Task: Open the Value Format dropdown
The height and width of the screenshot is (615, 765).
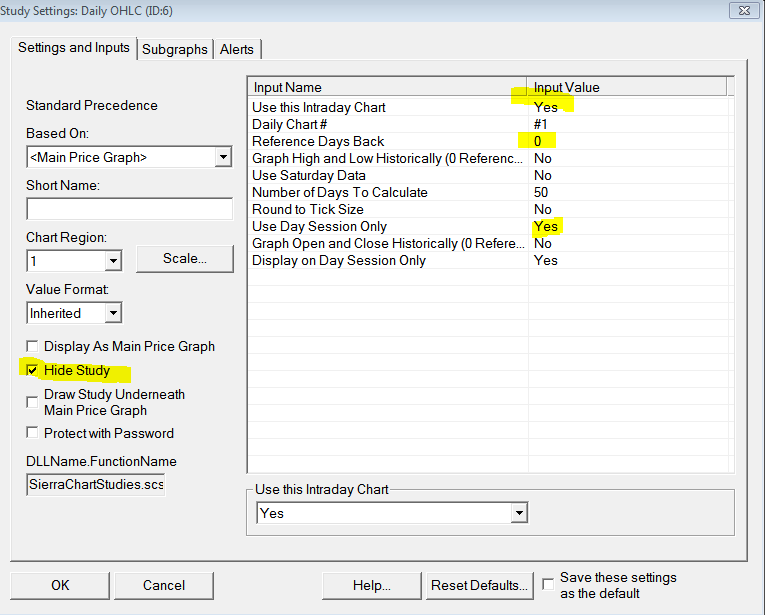Action: click(x=113, y=313)
